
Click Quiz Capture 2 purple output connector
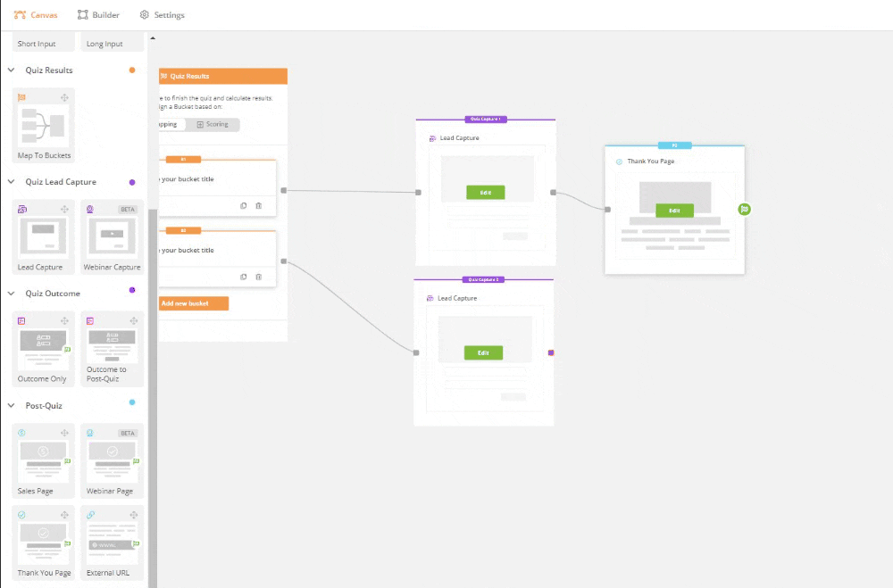(551, 353)
